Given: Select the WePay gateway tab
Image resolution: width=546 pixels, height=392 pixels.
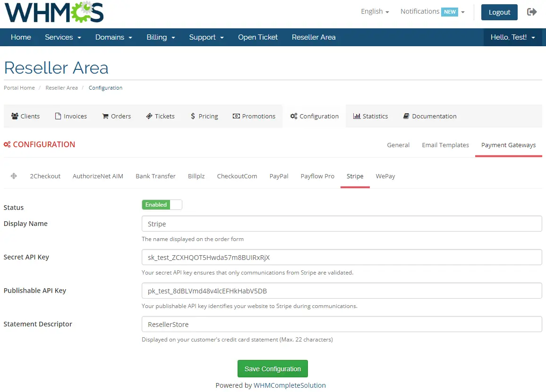Looking at the screenshot, I should click(385, 176).
